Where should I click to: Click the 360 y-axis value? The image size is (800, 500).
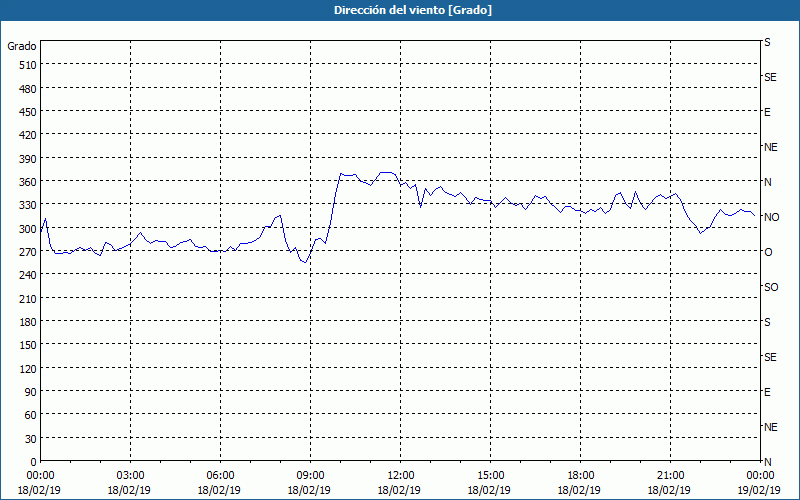[x=28, y=182]
